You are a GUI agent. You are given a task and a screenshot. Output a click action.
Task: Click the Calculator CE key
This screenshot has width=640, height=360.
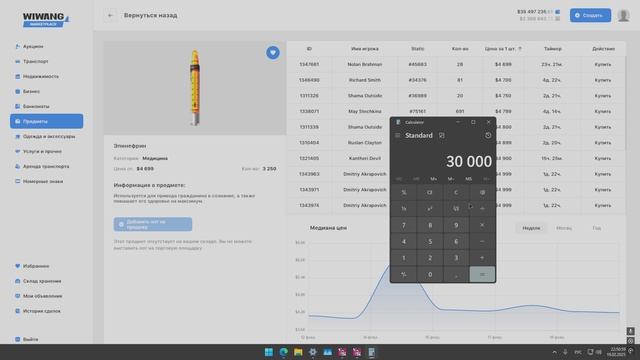point(430,192)
